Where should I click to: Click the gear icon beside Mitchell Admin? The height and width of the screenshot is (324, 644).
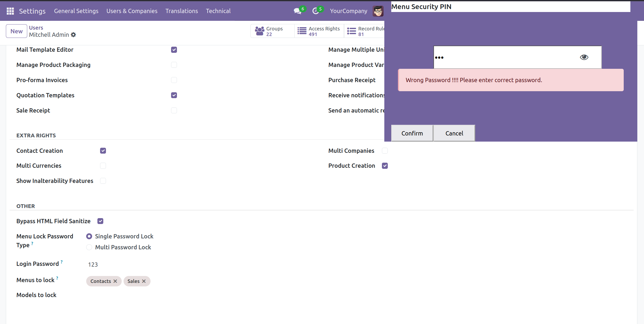pos(73,35)
